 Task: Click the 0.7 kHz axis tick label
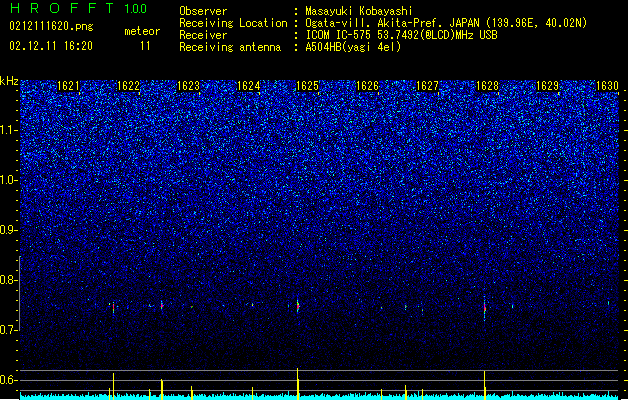[8, 330]
